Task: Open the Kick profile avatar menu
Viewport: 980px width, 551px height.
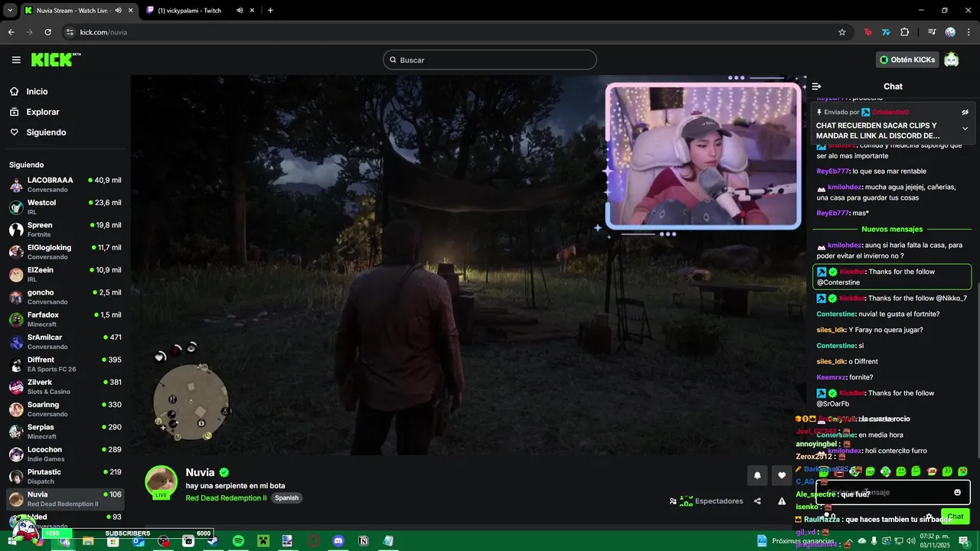Action: (x=951, y=60)
